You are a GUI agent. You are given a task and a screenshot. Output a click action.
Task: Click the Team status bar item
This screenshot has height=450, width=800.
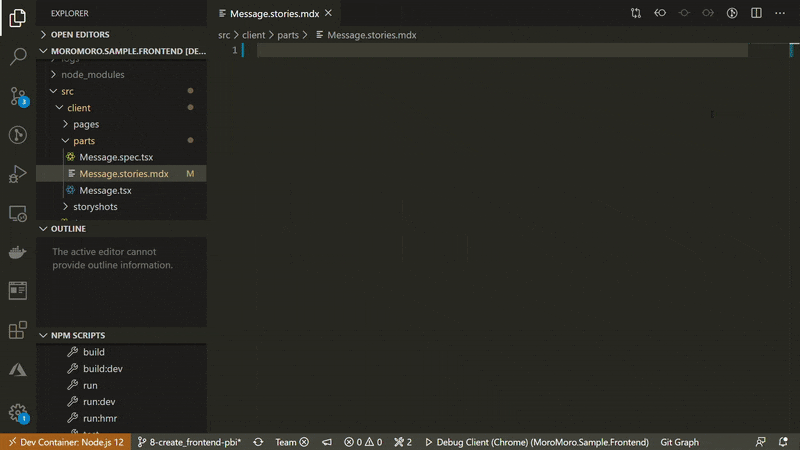pyautogui.click(x=292, y=442)
